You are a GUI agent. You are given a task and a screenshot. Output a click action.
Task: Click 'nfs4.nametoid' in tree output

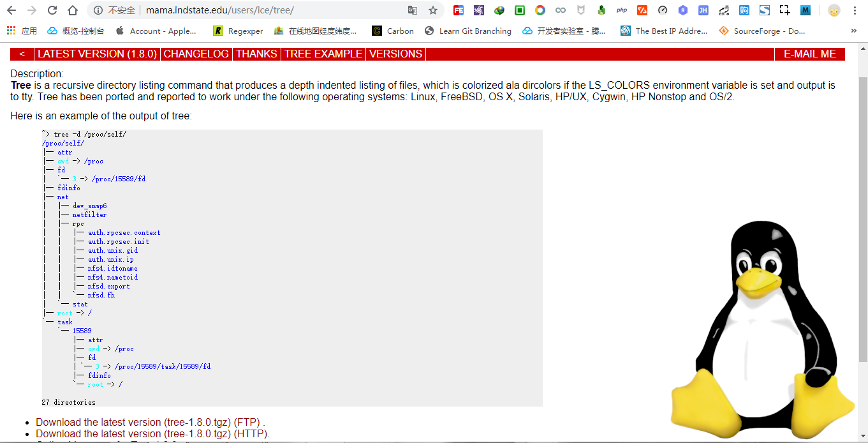(113, 277)
